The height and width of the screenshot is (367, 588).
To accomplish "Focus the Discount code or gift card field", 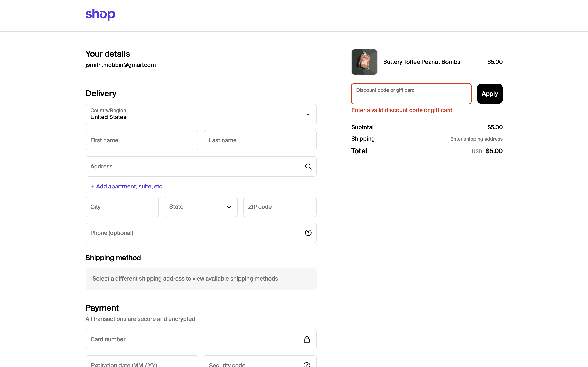I will point(411,94).
